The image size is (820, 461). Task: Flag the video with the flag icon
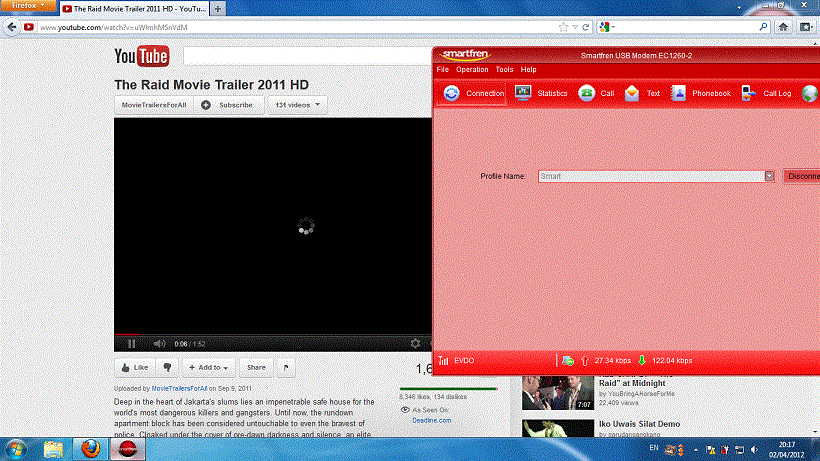[286, 367]
